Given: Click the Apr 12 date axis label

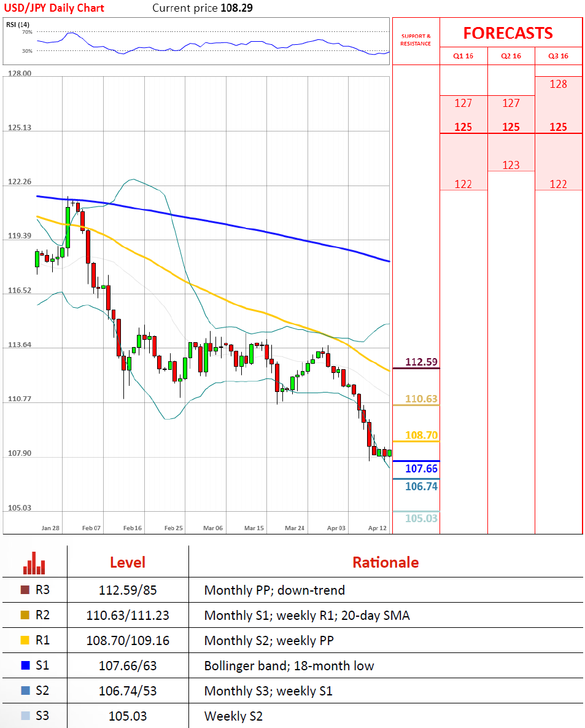Looking at the screenshot, I should click(x=377, y=528).
